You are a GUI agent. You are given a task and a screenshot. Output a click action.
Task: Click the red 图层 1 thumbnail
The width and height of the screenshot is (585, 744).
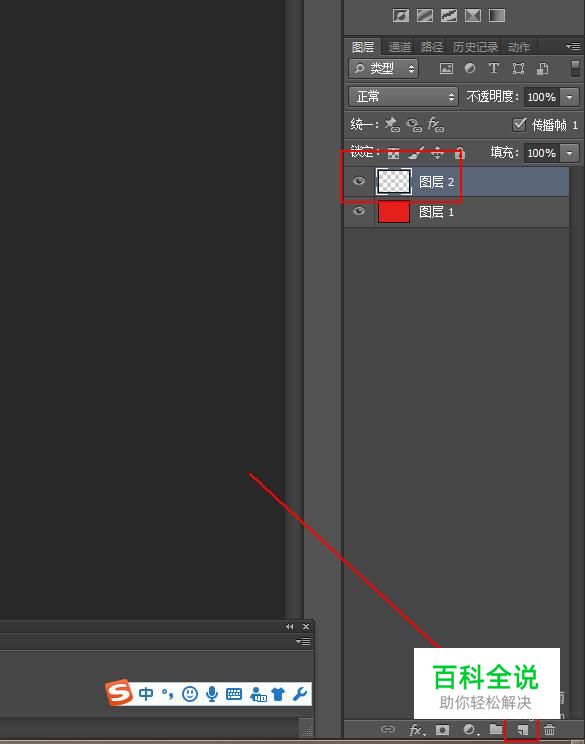tap(394, 212)
